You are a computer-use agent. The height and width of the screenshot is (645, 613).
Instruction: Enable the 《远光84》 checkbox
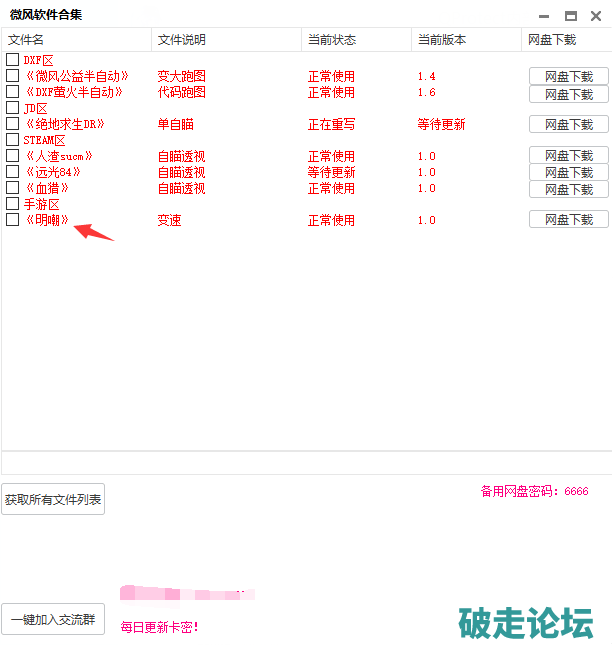click(12, 172)
